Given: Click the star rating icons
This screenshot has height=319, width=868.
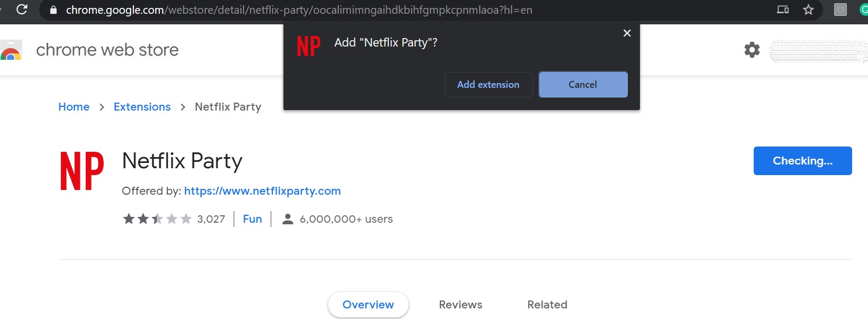Looking at the screenshot, I should click(157, 219).
